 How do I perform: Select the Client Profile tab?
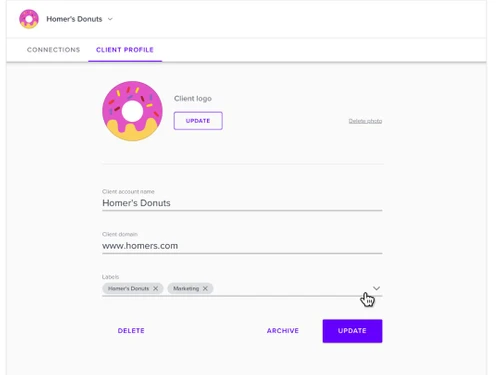click(125, 50)
